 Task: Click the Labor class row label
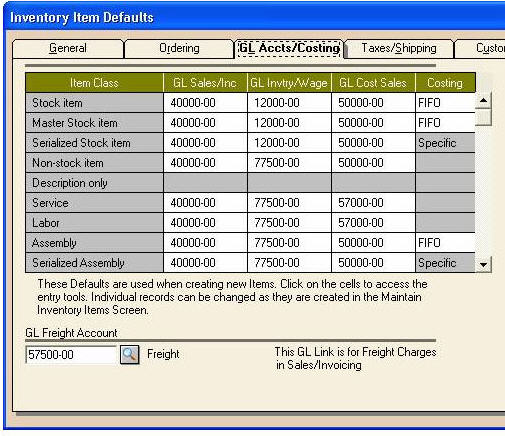(x=94, y=223)
